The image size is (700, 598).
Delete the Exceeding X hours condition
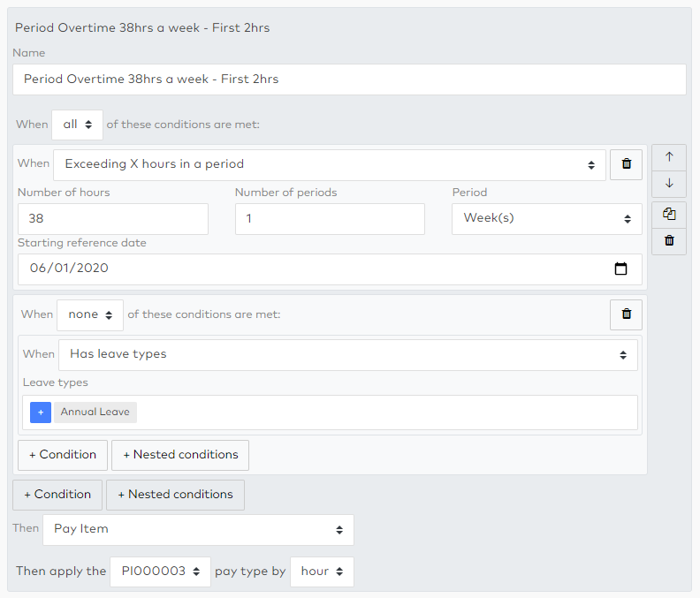point(626,164)
